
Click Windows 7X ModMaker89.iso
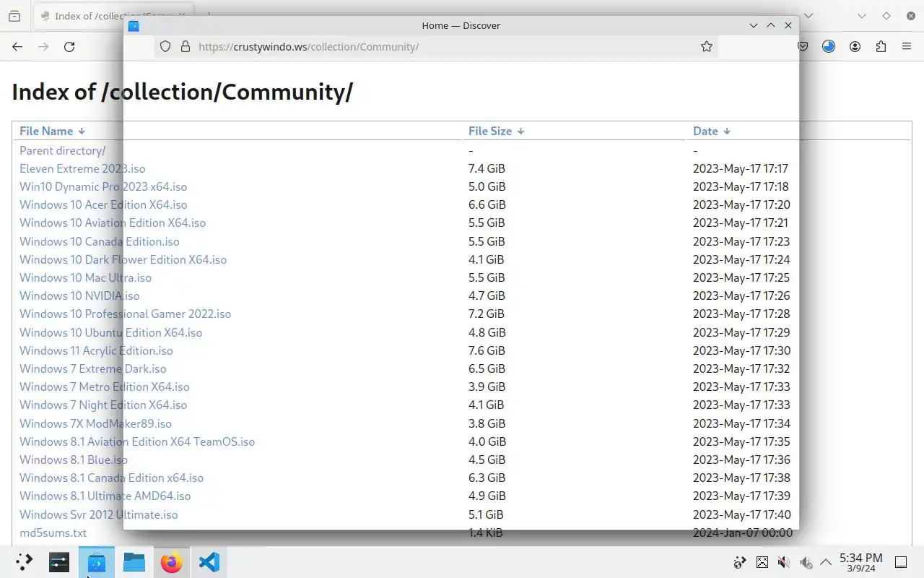coord(95,423)
